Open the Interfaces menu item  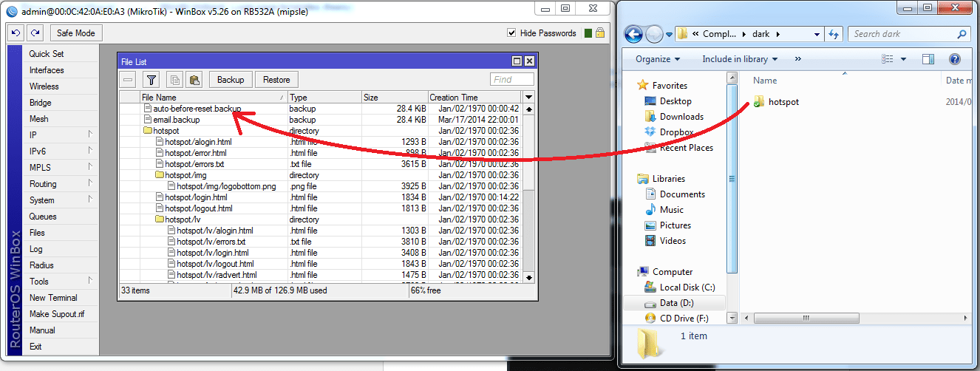47,70
